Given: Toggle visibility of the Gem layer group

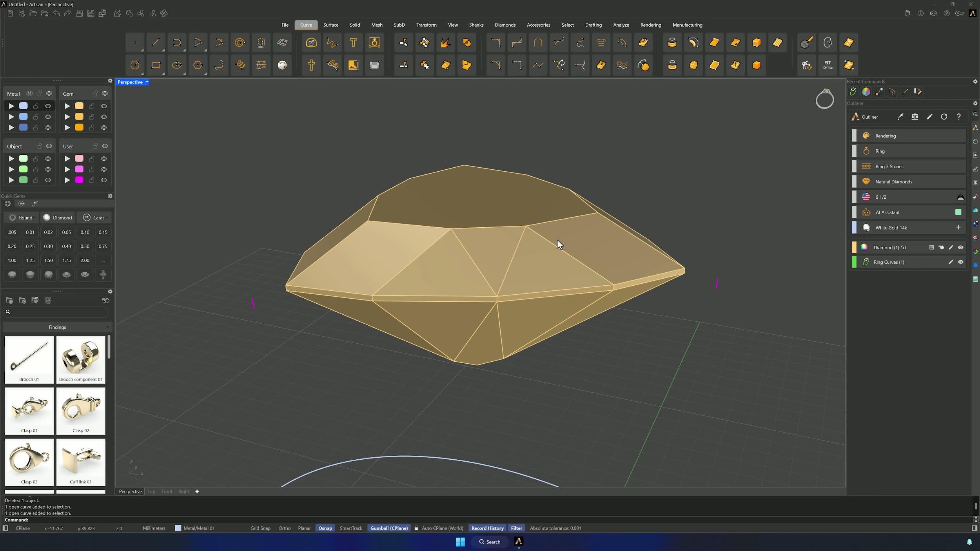Looking at the screenshot, I should pos(105,94).
